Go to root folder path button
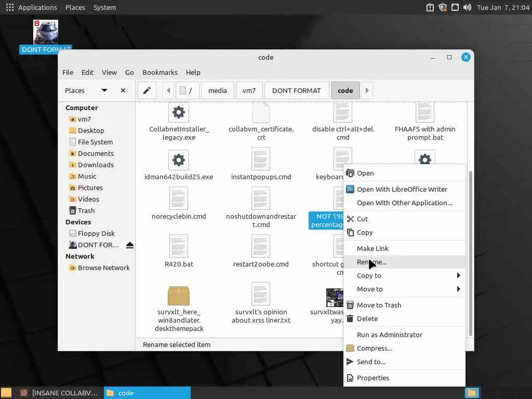 (x=187, y=90)
